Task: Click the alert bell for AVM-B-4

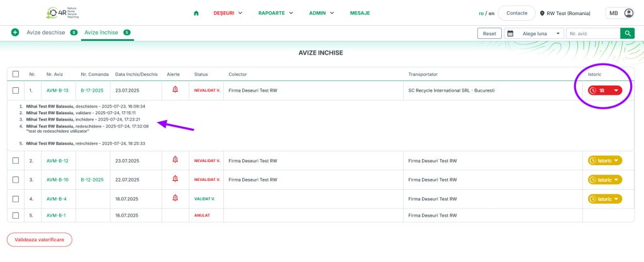Action: click(x=175, y=199)
